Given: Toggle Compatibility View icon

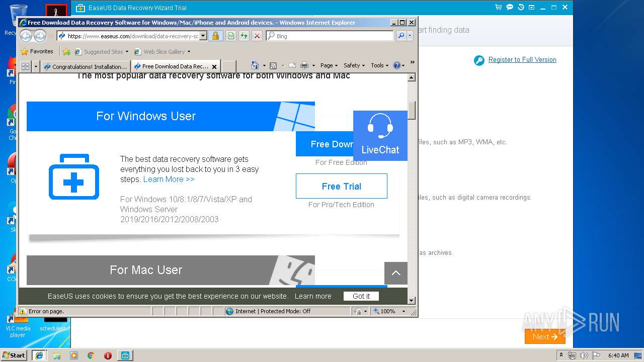Looking at the screenshot, I should [x=230, y=36].
